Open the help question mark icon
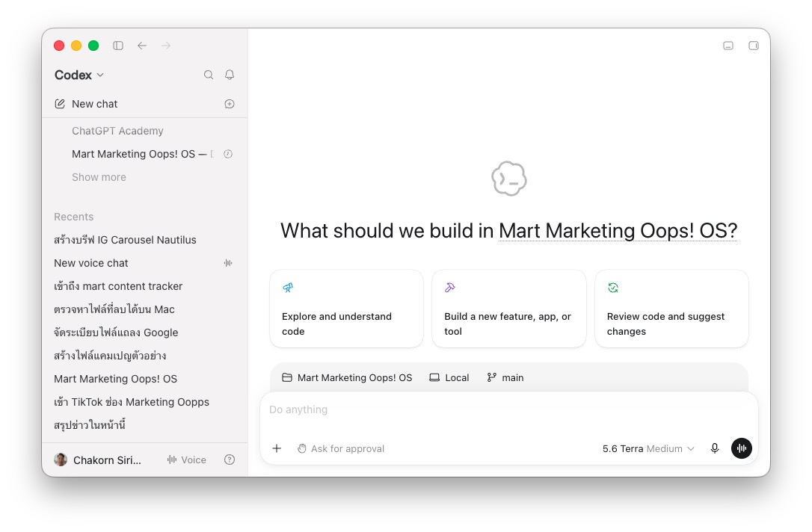Image resolution: width=812 pixels, height=532 pixels. 230,460
